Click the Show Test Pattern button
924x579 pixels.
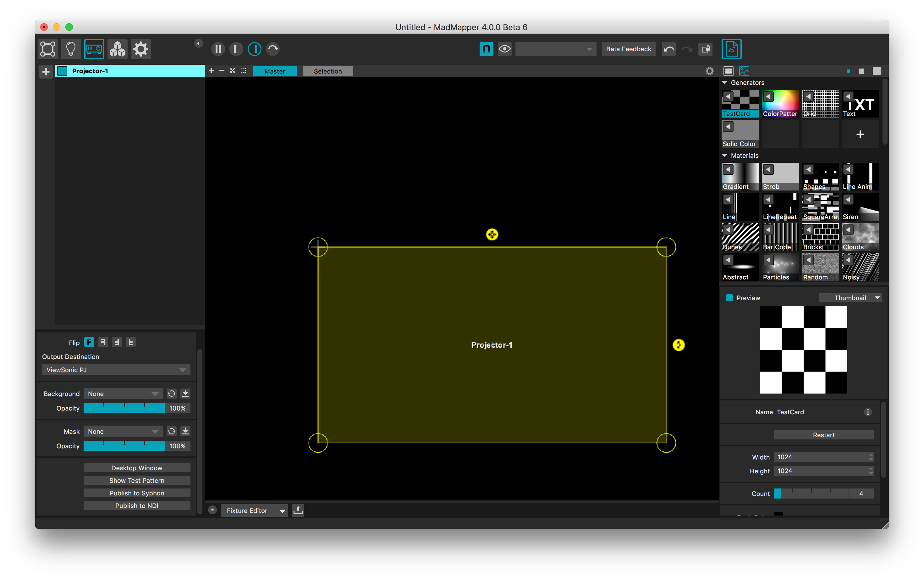click(136, 480)
